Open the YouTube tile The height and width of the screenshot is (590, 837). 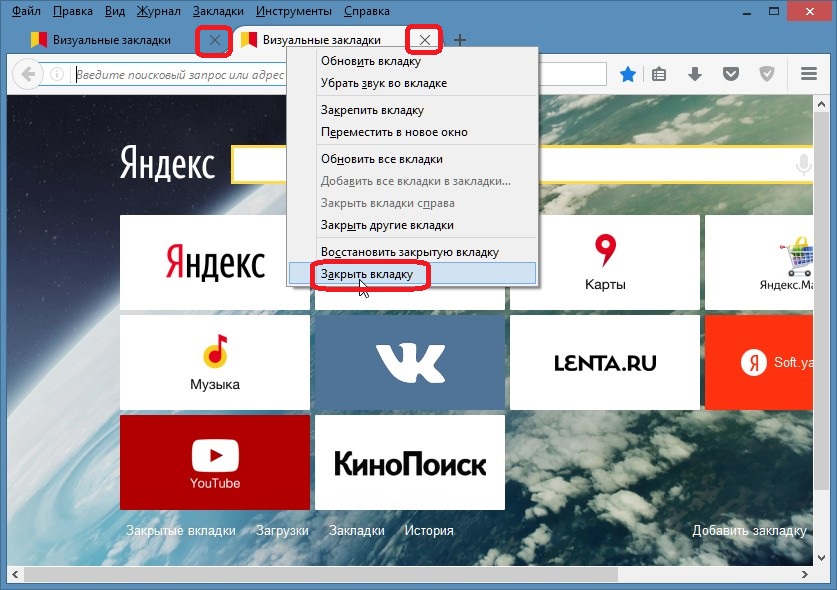coord(215,462)
